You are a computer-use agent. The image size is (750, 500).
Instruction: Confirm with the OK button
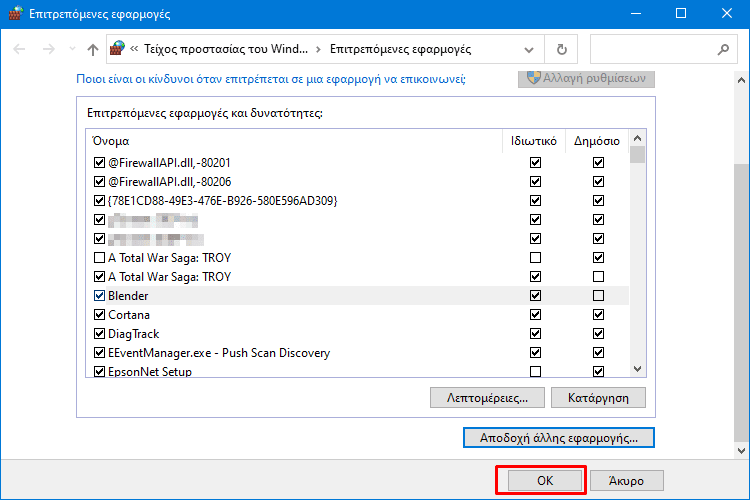pos(545,480)
